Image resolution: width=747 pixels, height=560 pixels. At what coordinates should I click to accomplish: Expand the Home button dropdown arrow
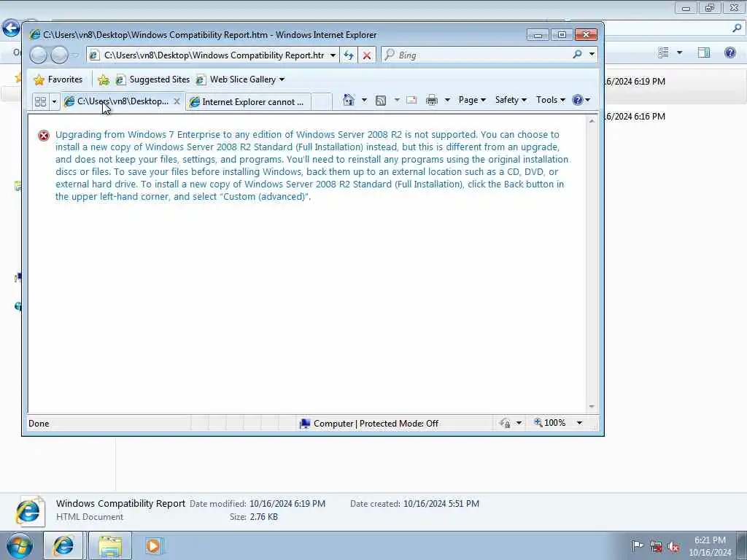(364, 100)
